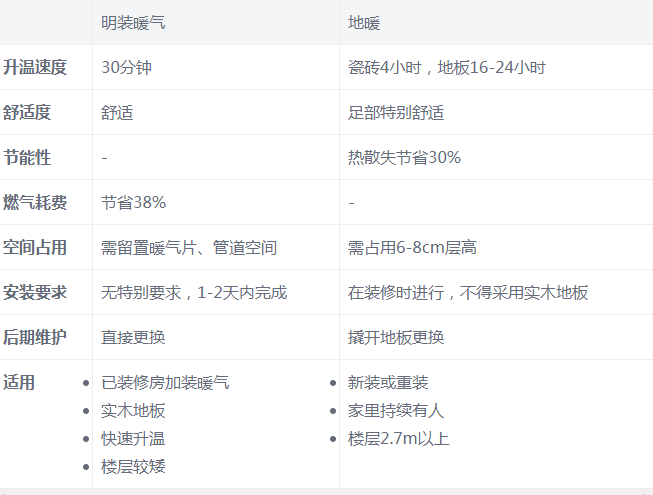
Task: Click the 需留置暖气片、管道空间 cell
Action: point(189,247)
